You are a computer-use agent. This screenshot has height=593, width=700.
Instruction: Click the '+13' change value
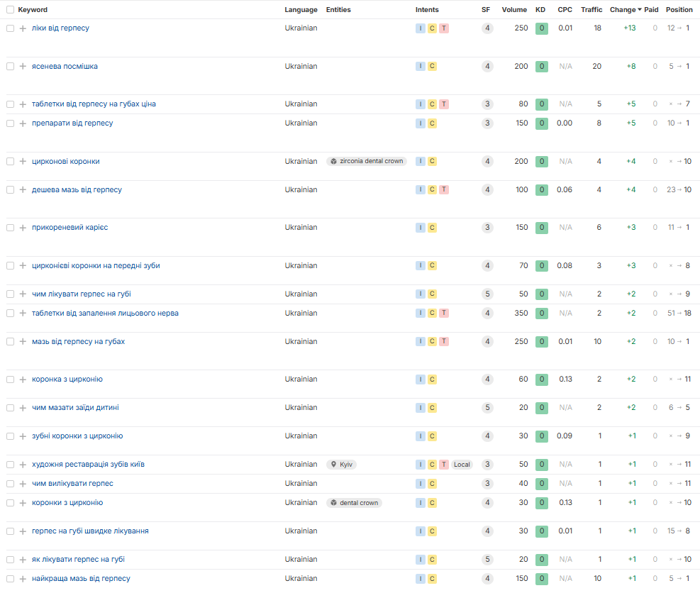coord(630,28)
